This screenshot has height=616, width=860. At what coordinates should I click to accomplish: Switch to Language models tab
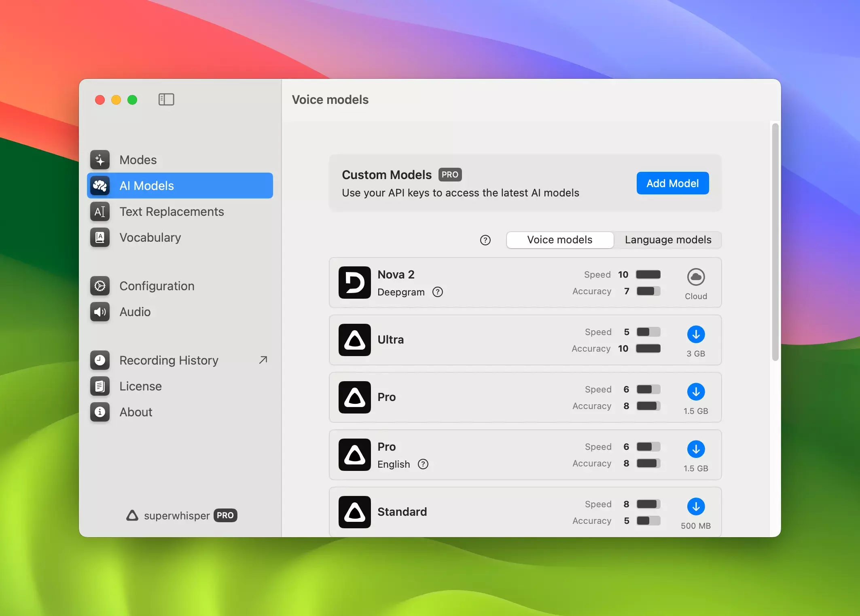(x=668, y=240)
